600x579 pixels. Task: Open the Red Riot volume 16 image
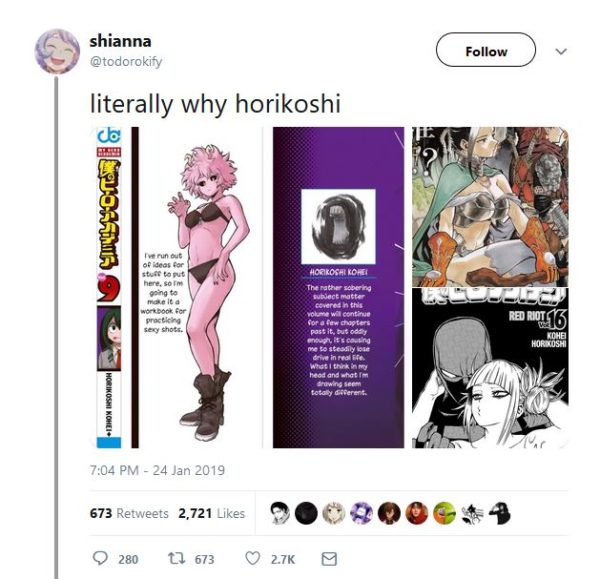(490, 368)
